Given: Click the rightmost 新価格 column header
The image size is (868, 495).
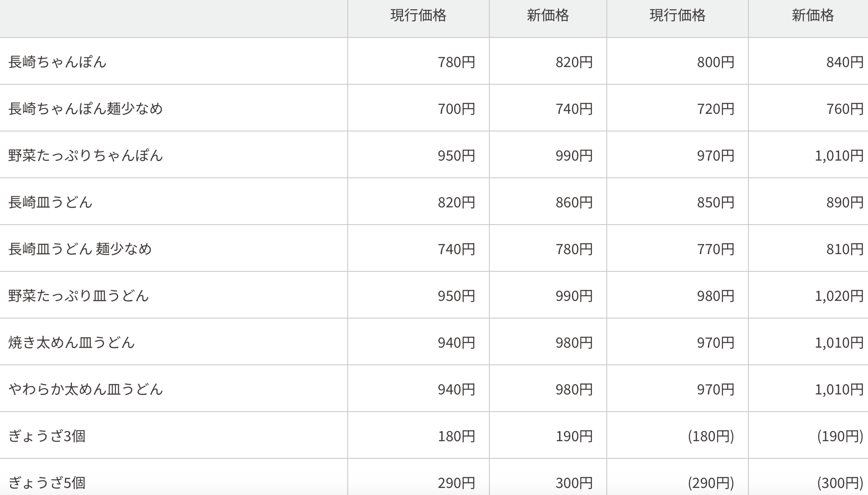Looking at the screenshot, I should point(812,16).
